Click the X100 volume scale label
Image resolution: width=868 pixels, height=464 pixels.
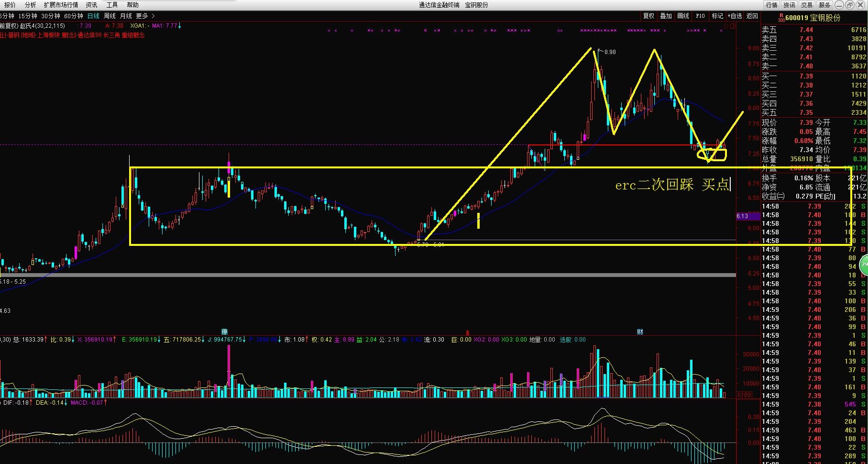[x=744, y=395]
